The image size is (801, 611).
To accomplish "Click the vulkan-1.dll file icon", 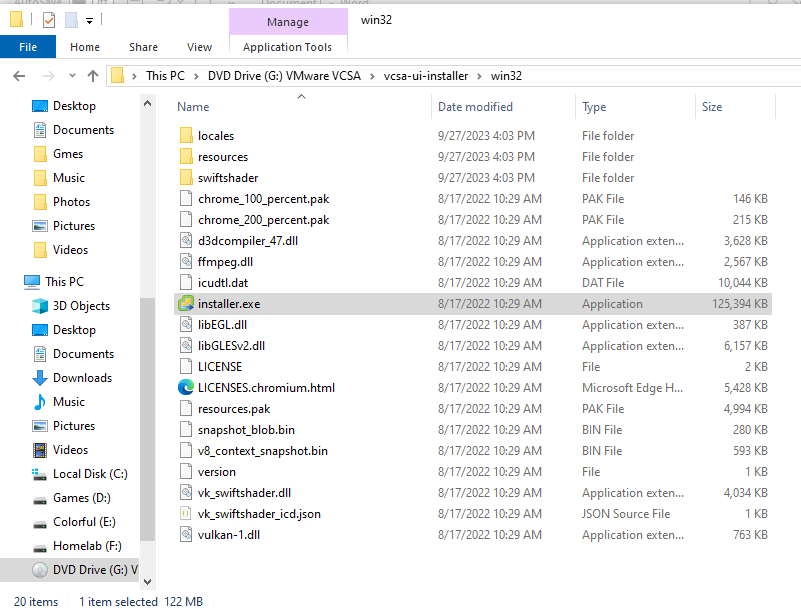I will click(186, 534).
